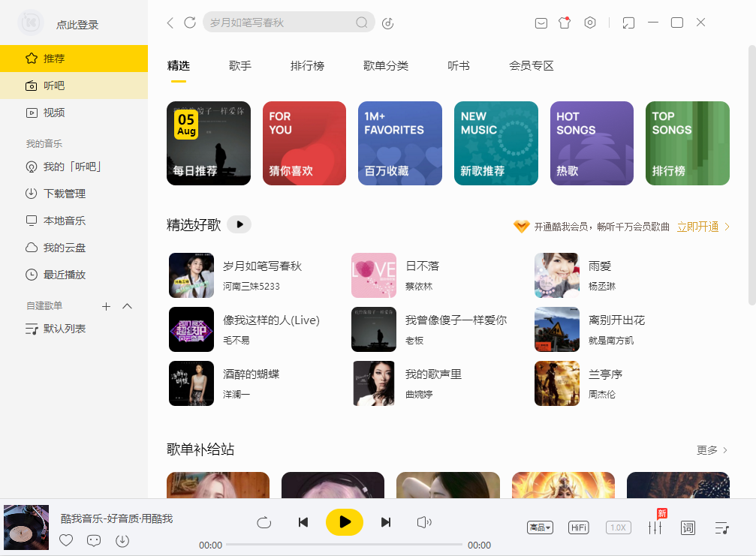This screenshot has height=556, width=756.
Task: Open the skin (shirt) icon
Action: (x=565, y=23)
